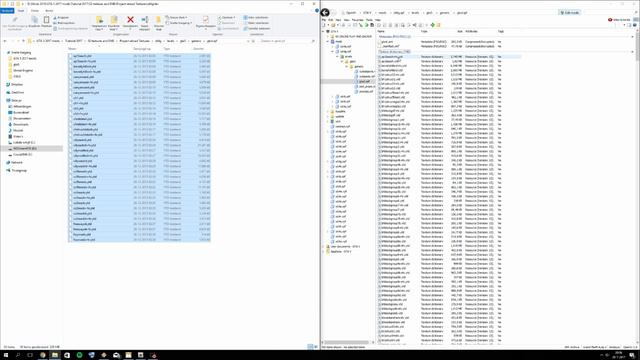Collapse the mods node in OpenIV tree

click(x=328, y=41)
